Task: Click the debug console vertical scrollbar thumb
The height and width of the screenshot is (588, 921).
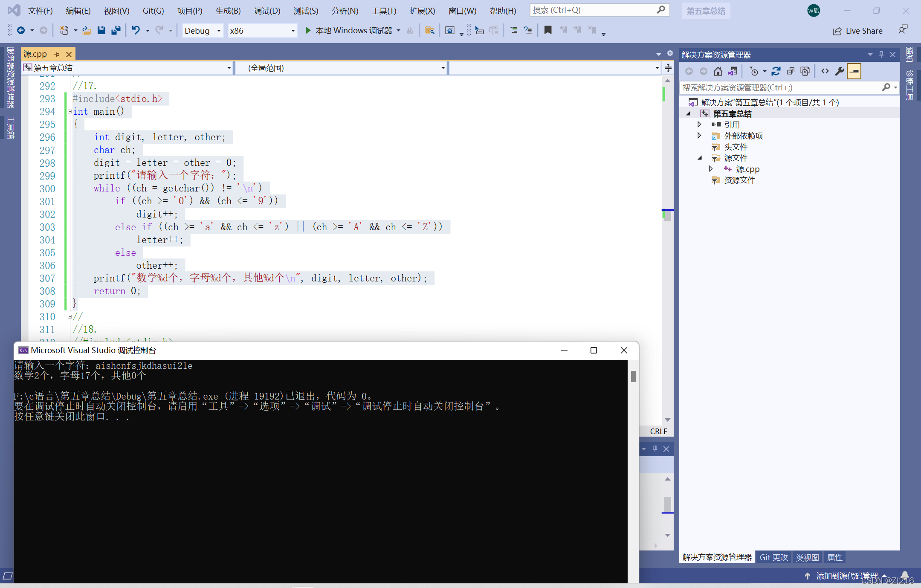Action: (633, 376)
